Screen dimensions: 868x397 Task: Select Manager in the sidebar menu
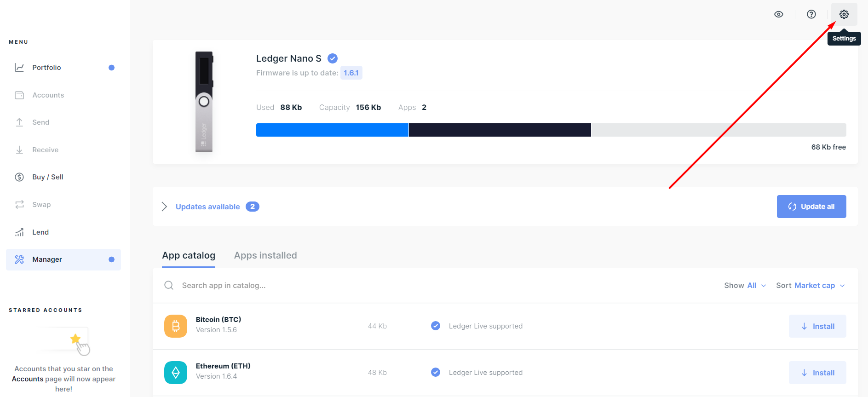pyautogui.click(x=63, y=259)
